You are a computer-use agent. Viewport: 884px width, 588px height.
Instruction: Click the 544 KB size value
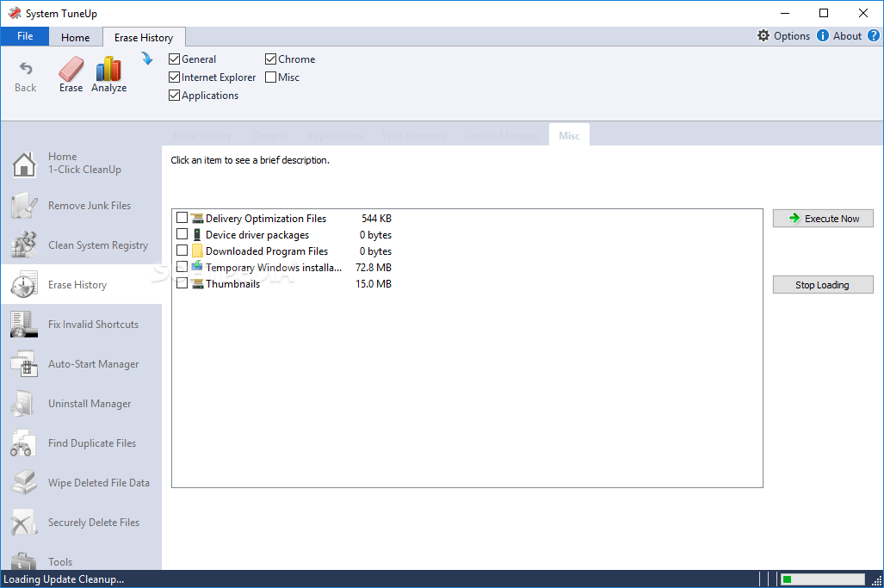tap(376, 218)
